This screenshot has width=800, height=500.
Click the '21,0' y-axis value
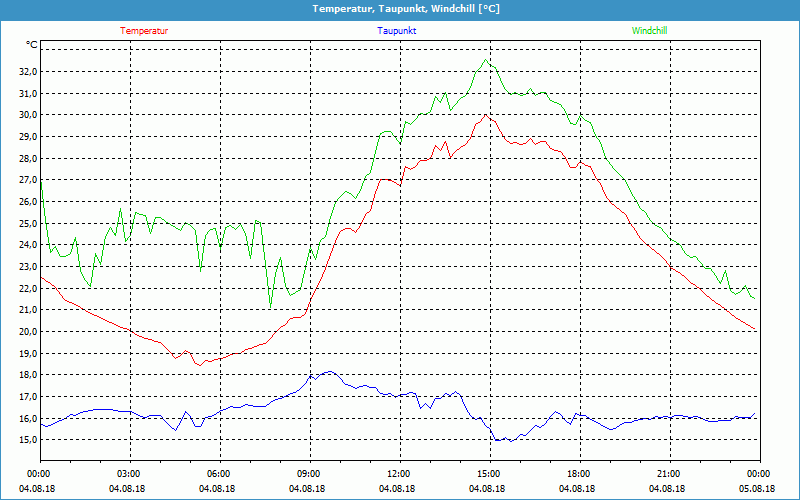[x=28, y=310]
